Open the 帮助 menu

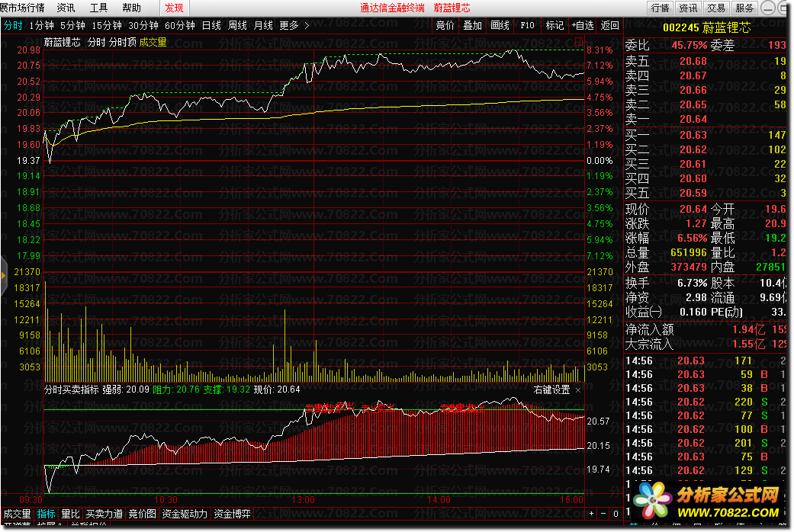132,8
